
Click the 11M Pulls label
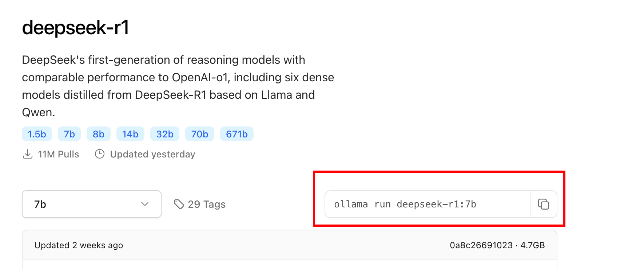[59, 154]
